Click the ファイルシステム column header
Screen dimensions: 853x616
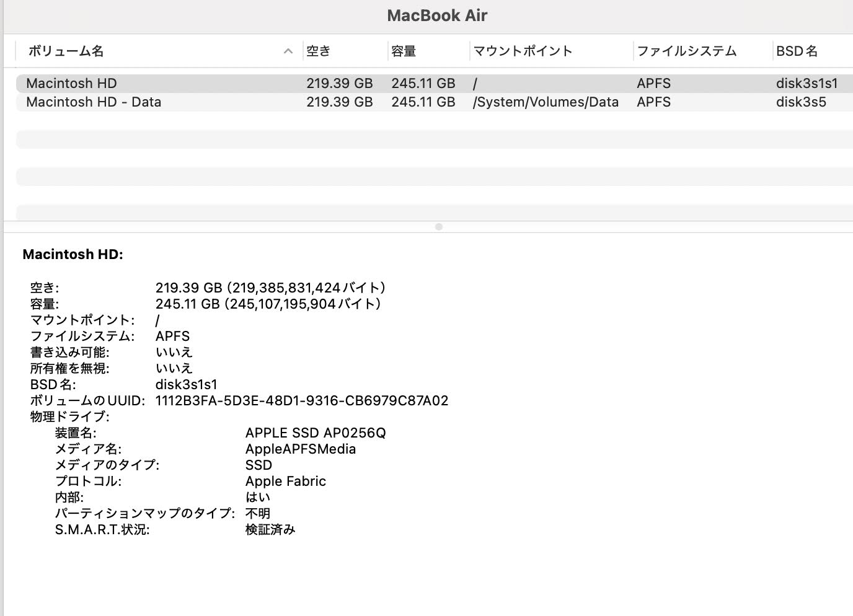(x=686, y=51)
